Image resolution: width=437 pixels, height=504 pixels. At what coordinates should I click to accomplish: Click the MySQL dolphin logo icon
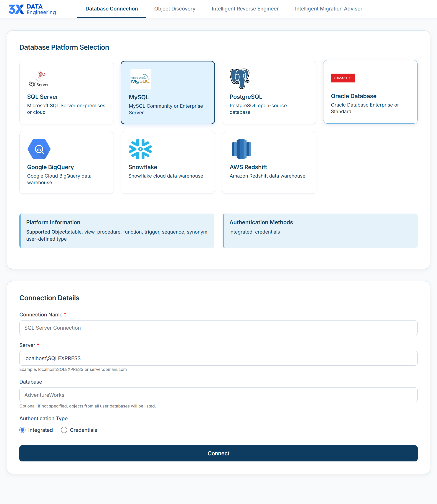[141, 79]
